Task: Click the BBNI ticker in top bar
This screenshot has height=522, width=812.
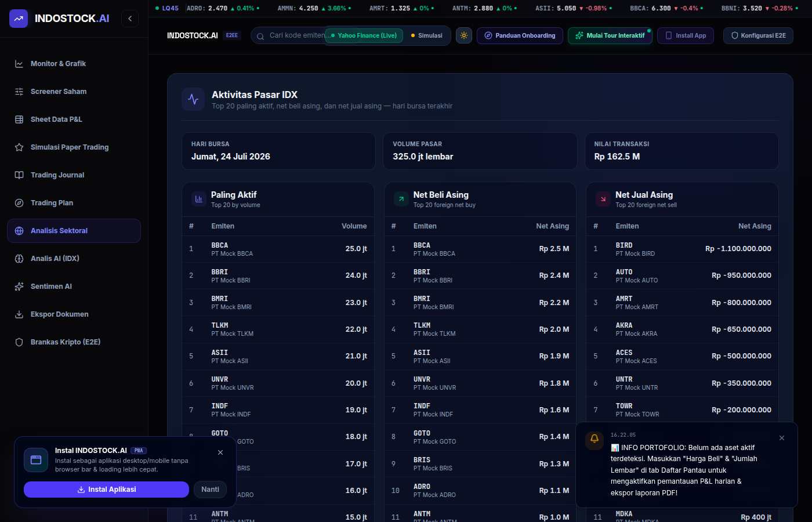Action: tap(759, 8)
